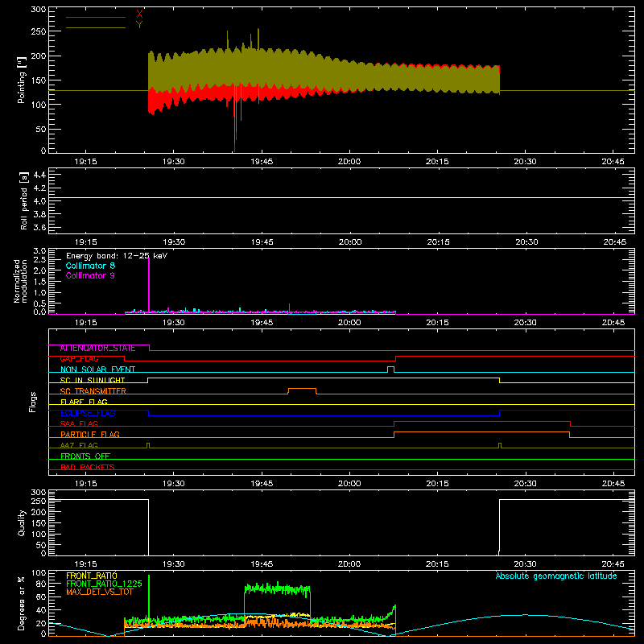644x644 pixels.
Task: Click the GAP_FLAG label
Action: (x=79, y=359)
